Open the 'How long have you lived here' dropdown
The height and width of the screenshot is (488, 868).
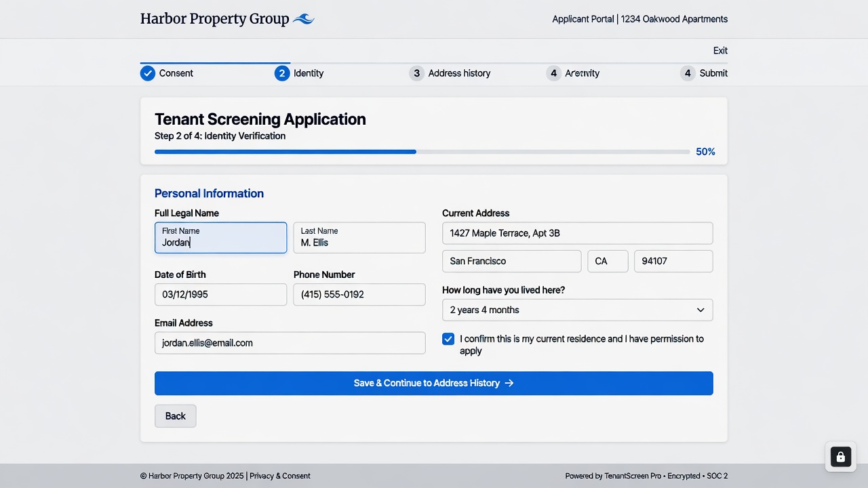coord(578,310)
